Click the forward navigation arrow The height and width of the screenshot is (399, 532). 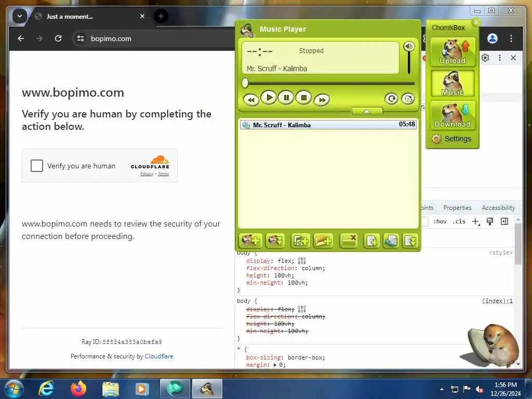coord(39,38)
